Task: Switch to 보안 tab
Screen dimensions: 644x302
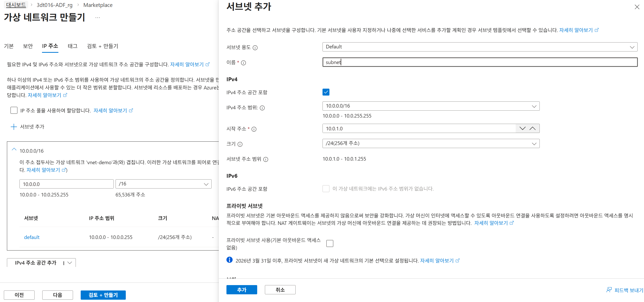Action: point(28,46)
